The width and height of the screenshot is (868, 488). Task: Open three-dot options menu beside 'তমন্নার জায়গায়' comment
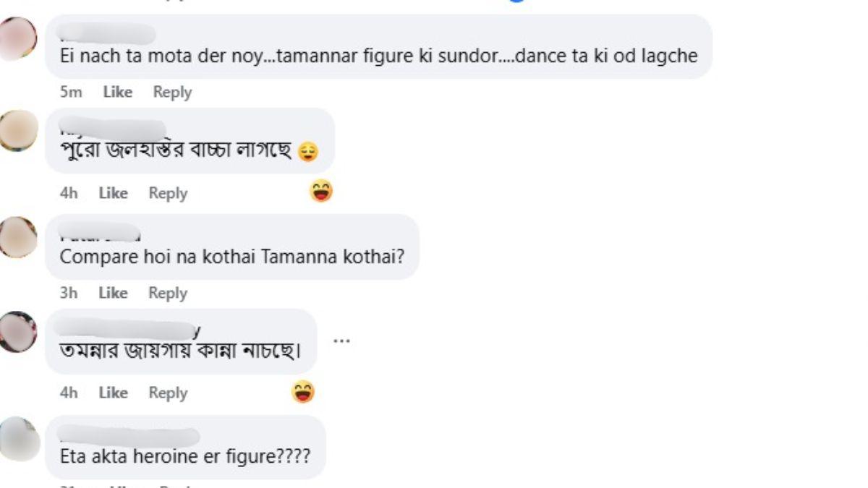point(341,339)
